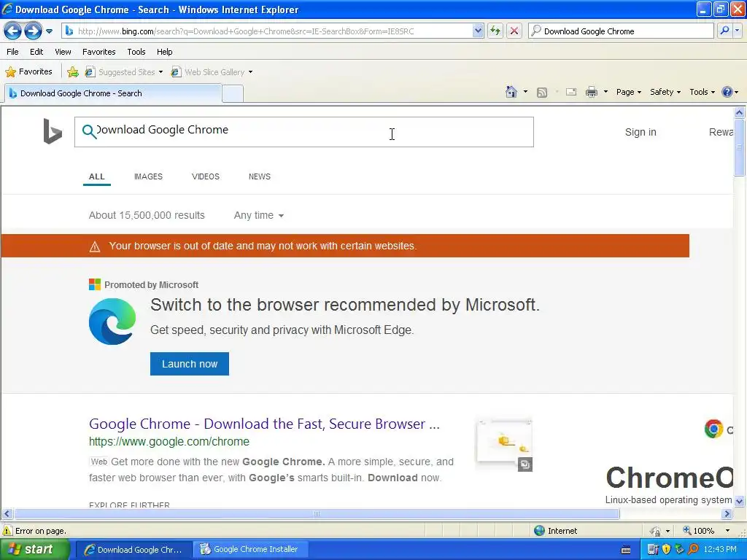Click the Bing search magnifier icon
The width and height of the screenshot is (747, 560).
[89, 131]
